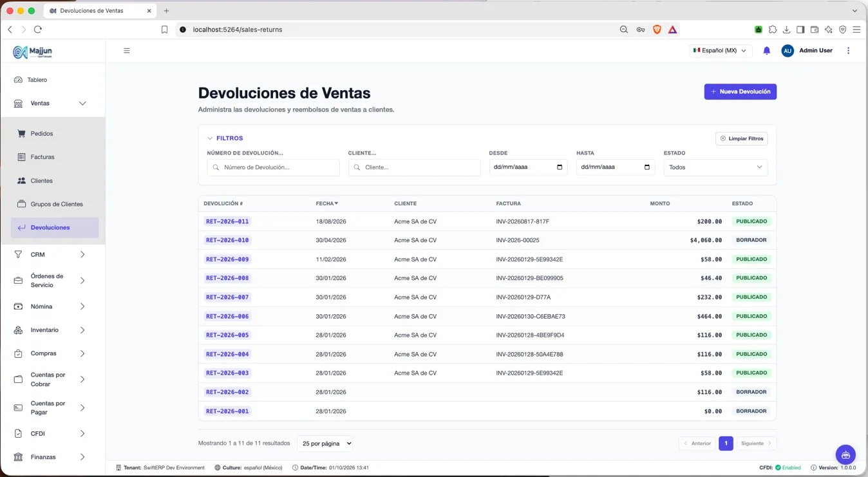Open return RET-2026-006 link
This screenshot has width=868, height=477.
click(x=227, y=316)
